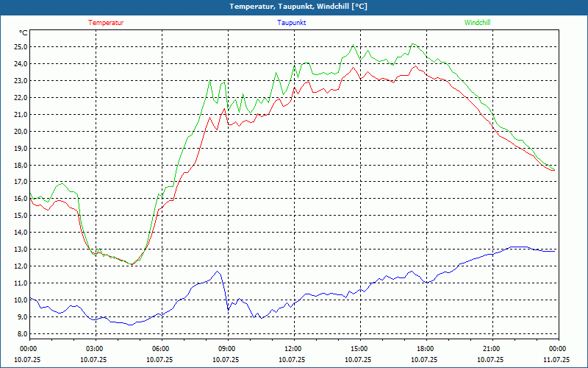This screenshot has height=368, width=588.
Task: Click the 21:00 time axis label
Action: pos(492,349)
